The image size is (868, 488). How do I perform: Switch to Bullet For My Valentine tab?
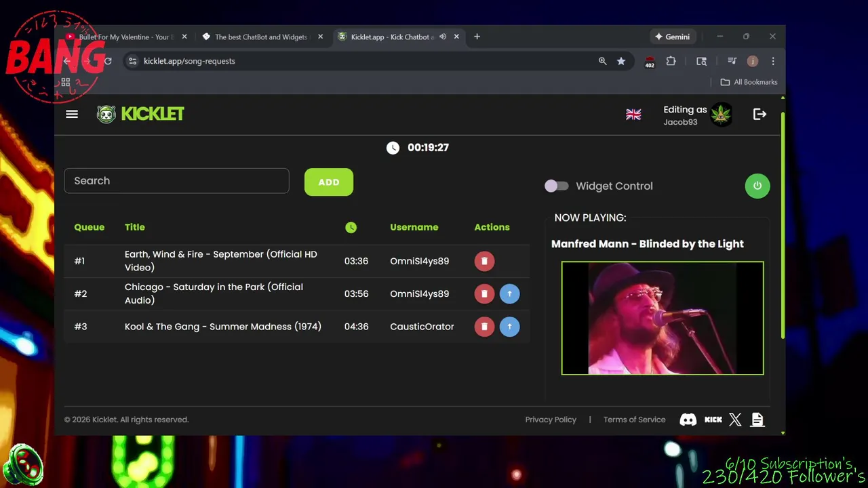coord(125,37)
